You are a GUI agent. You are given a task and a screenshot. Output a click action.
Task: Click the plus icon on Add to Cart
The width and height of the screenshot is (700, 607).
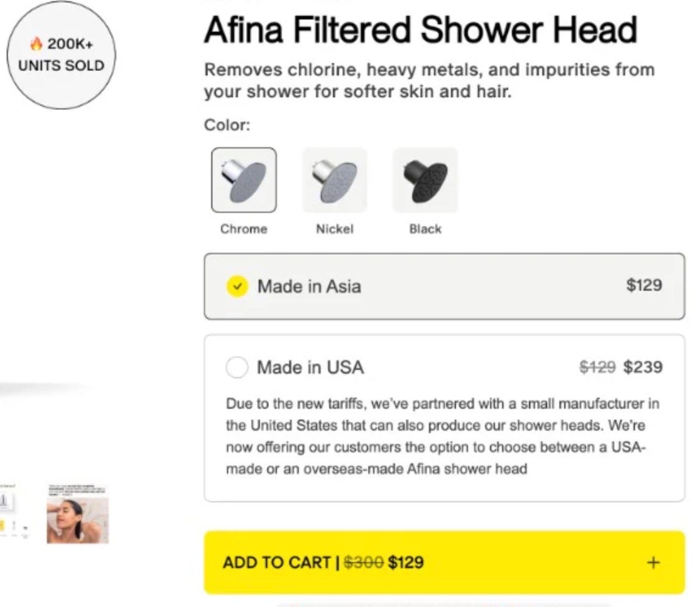tap(653, 563)
